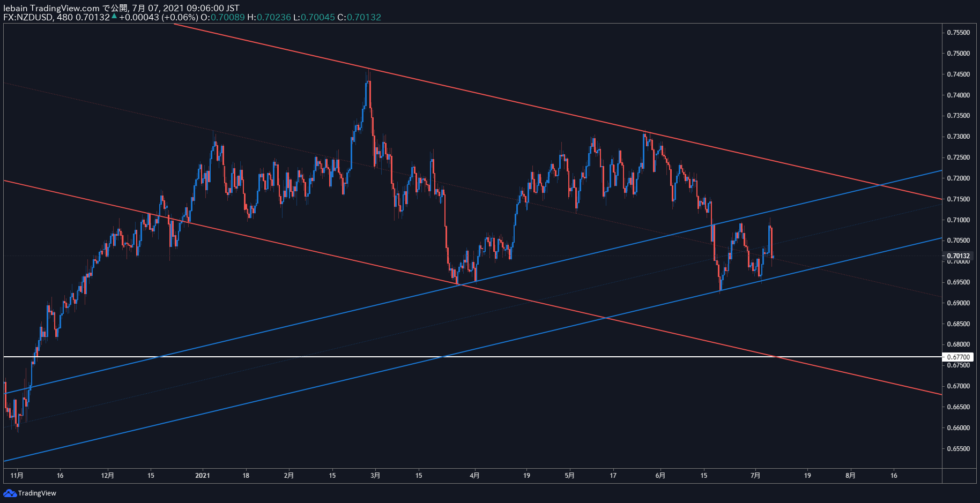Image resolution: width=980 pixels, height=503 pixels.
Task: Click the FX:NZDUSD symbol label
Action: (x=28, y=17)
